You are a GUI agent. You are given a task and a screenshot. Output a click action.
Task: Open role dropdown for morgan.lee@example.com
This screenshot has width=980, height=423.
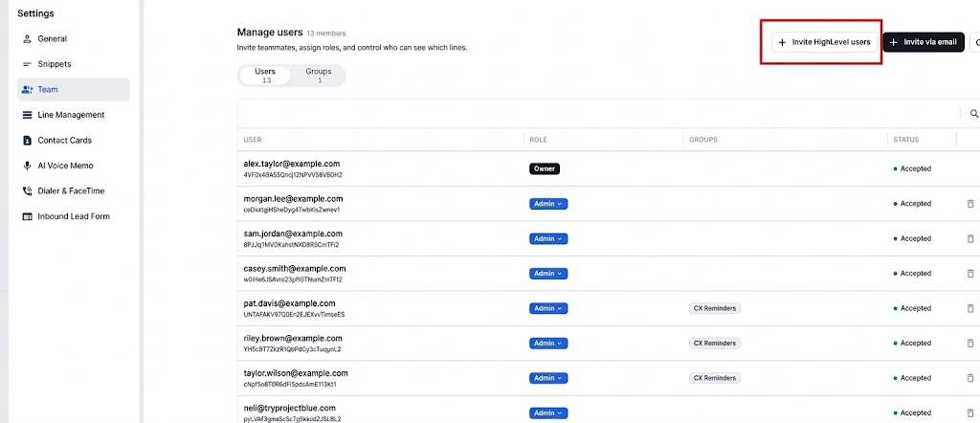click(548, 204)
